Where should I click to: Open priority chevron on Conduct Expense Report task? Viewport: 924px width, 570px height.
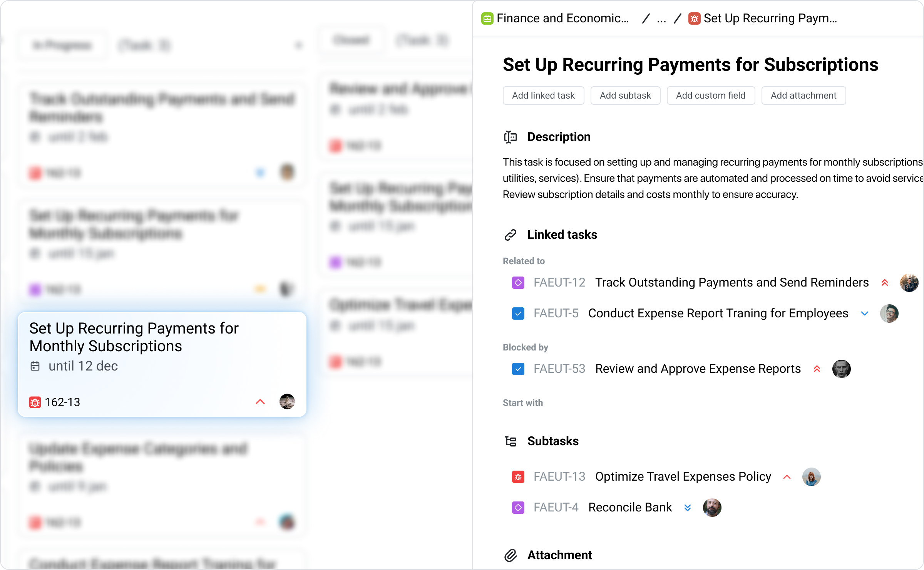865,313
